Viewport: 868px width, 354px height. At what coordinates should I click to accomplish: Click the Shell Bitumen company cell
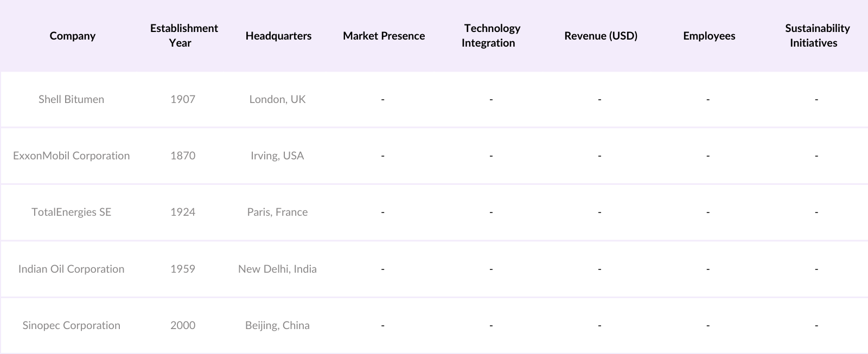71,99
